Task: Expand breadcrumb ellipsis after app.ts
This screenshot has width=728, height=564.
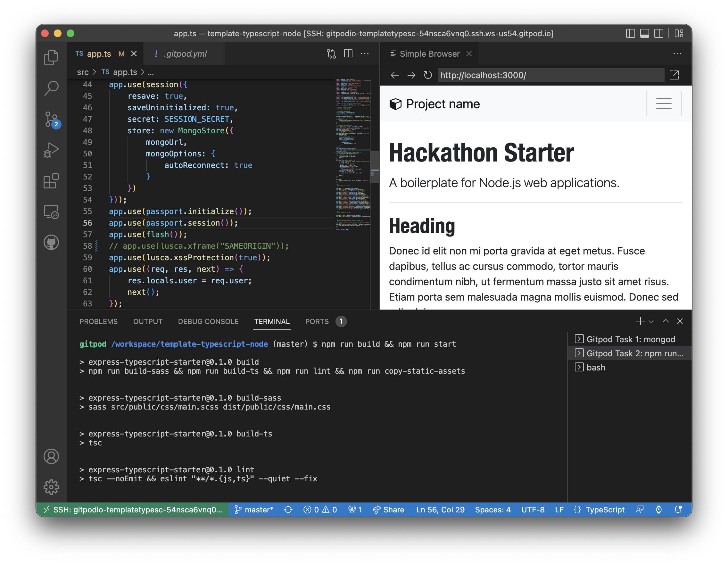Action: [151, 72]
